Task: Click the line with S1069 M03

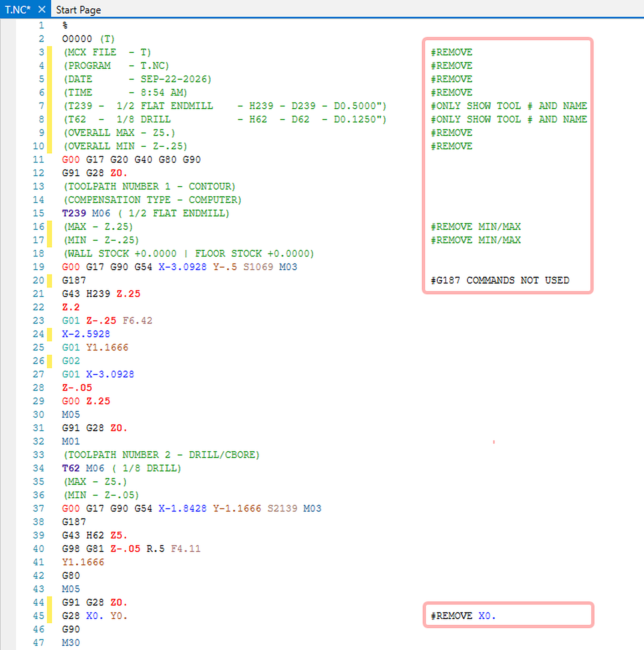Action: (x=180, y=267)
